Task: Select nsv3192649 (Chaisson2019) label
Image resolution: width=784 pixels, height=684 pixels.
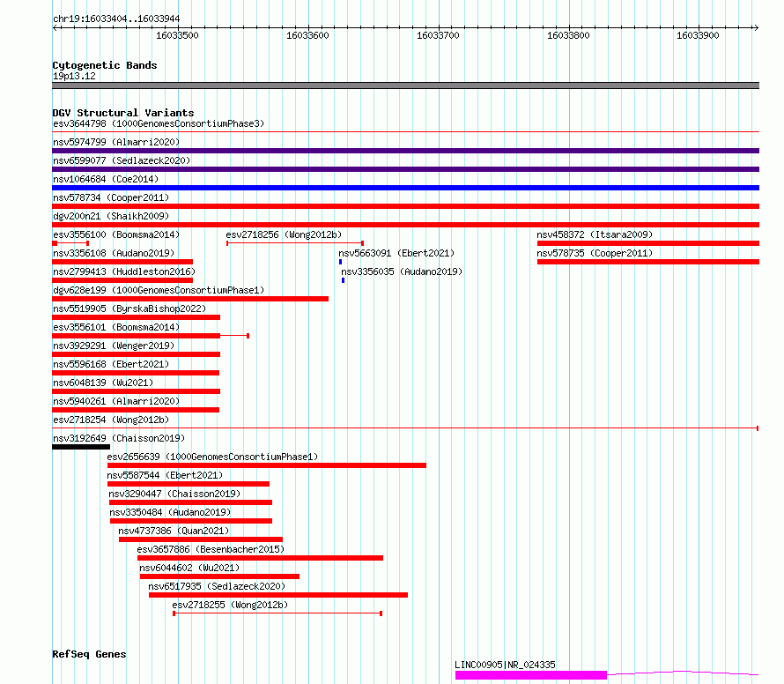Action: click(119, 438)
